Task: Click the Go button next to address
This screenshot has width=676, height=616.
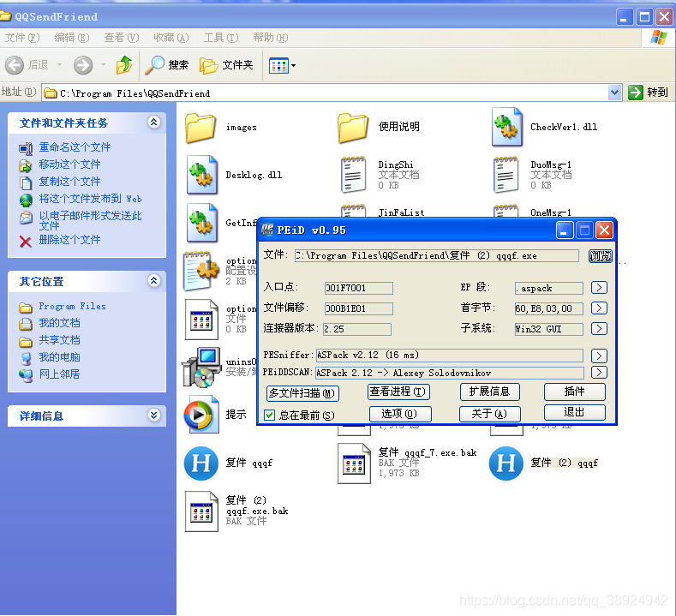Action: click(648, 93)
